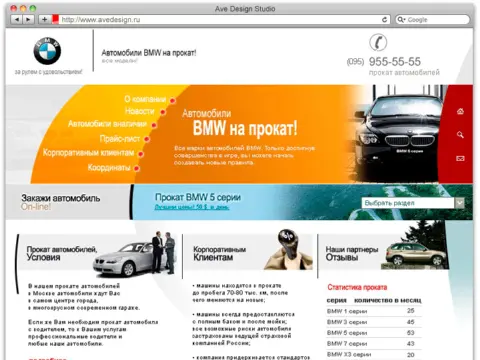The width and height of the screenshot is (480, 360).
Task: Open the home icon in red sidebar
Action: click(x=460, y=111)
